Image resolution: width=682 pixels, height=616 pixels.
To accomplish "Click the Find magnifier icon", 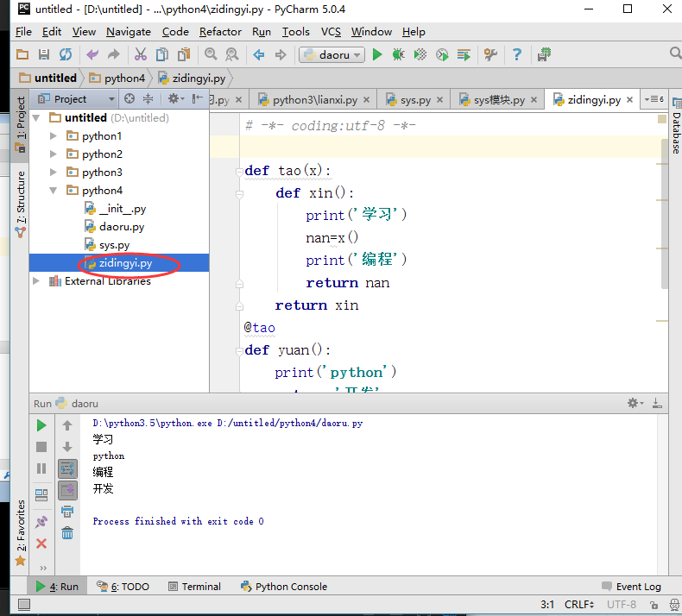I will pyautogui.click(x=211, y=54).
